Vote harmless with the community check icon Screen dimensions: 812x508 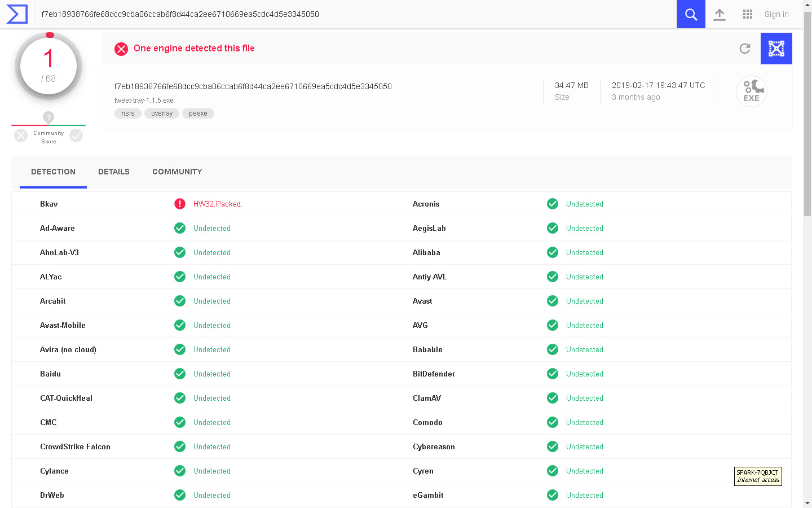(x=76, y=135)
